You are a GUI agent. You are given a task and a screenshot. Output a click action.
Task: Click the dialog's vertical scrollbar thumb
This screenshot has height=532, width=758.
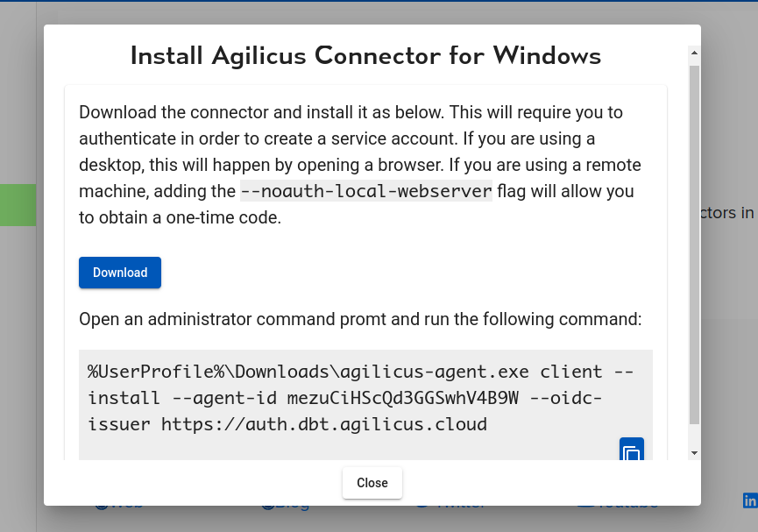point(694,237)
